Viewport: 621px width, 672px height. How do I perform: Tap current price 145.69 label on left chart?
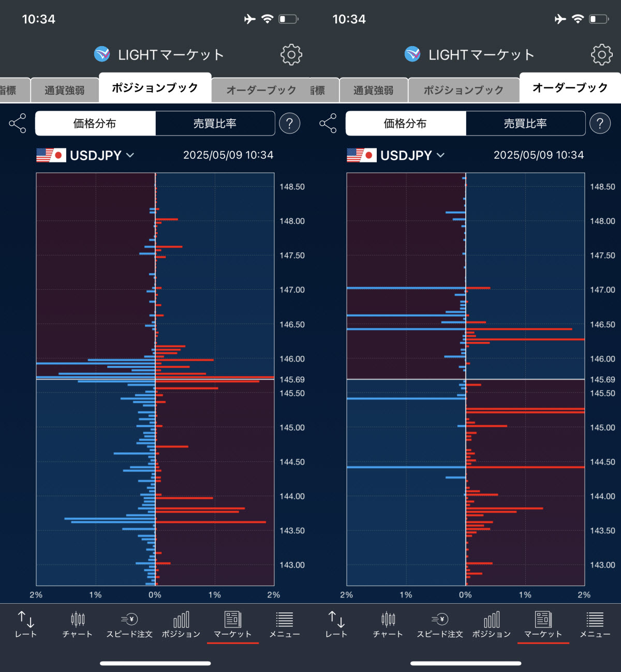point(292,380)
